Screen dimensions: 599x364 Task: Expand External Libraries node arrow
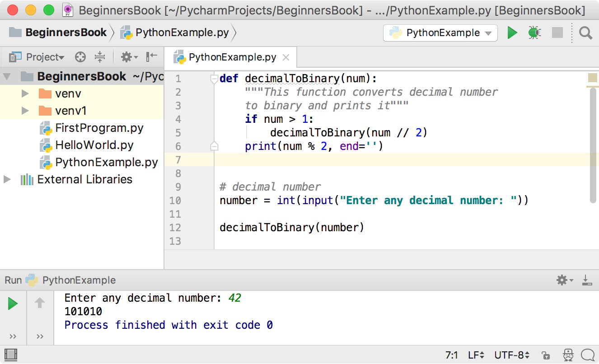pyautogui.click(x=7, y=179)
